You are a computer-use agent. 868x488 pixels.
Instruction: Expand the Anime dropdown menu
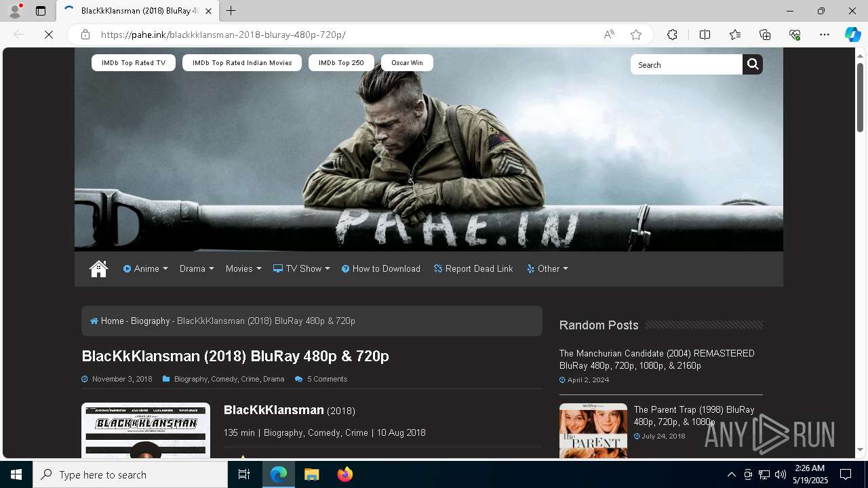coord(146,269)
